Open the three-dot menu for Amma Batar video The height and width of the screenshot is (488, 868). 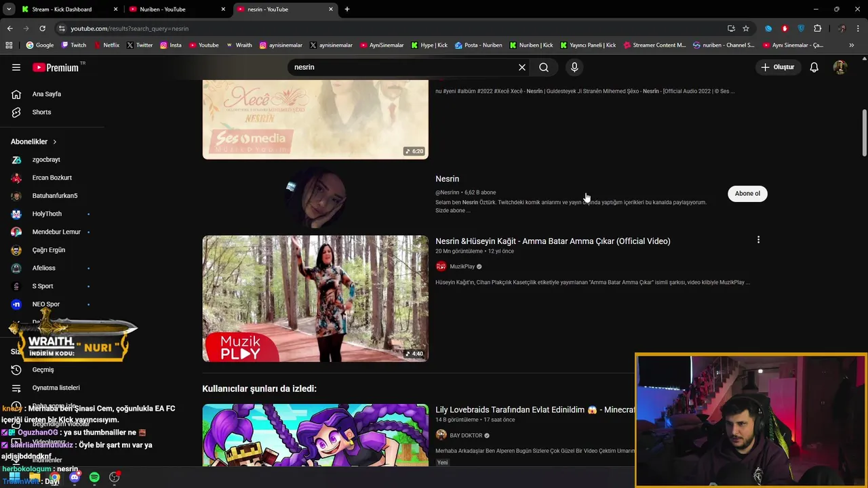(758, 240)
